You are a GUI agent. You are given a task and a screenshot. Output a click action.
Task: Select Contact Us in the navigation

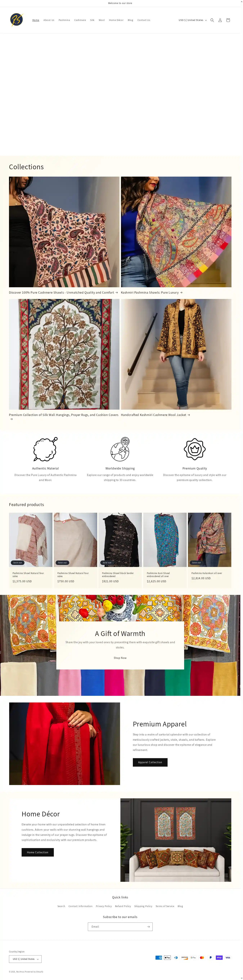[x=144, y=20]
